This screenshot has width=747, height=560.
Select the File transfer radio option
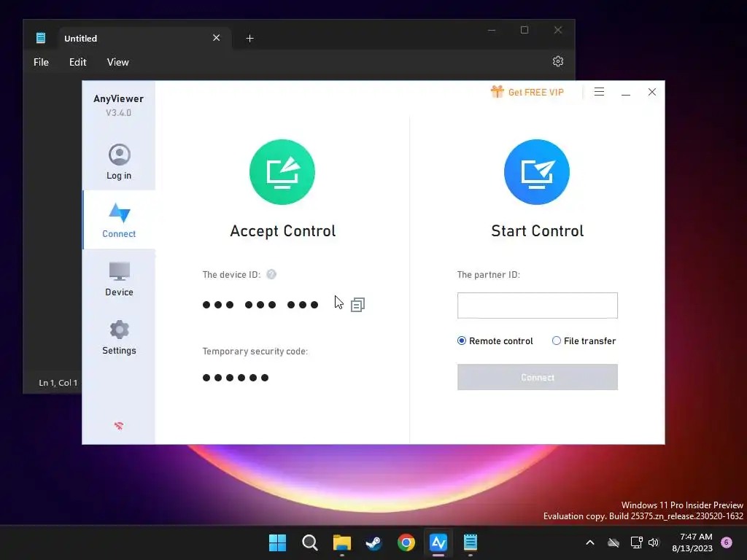tap(584, 341)
